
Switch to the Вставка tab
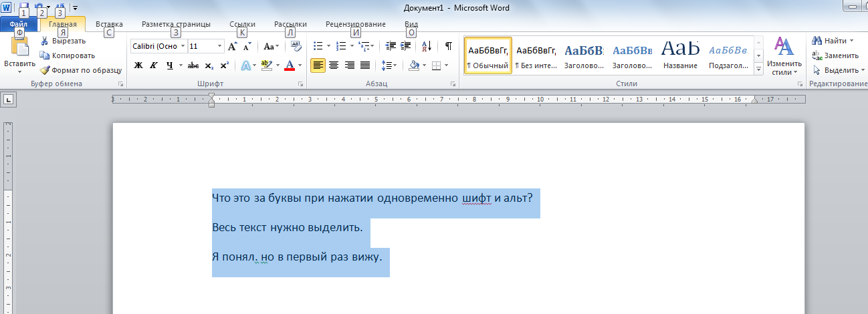(109, 24)
